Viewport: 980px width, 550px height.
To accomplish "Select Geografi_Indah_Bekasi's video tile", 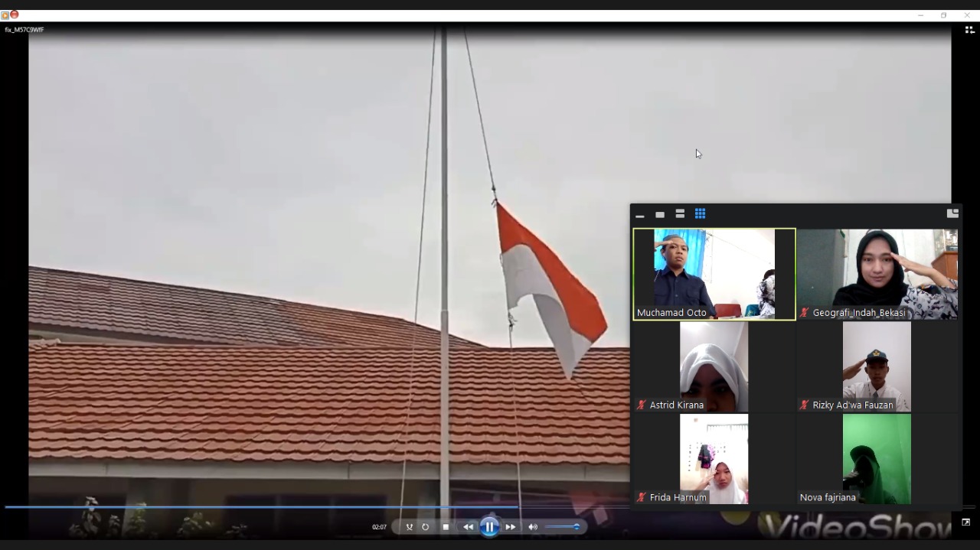I will (877, 273).
